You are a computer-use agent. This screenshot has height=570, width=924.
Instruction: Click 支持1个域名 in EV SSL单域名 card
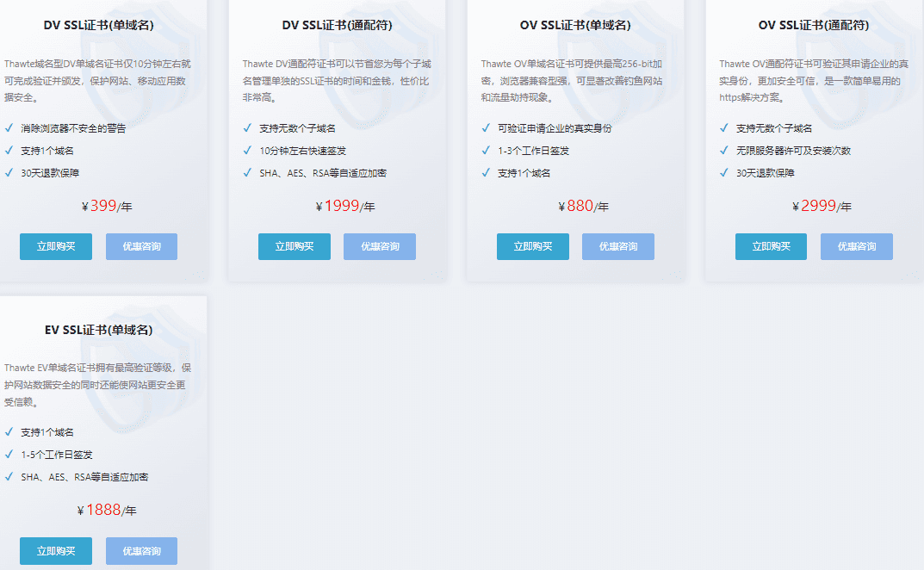pyautogui.click(x=47, y=432)
